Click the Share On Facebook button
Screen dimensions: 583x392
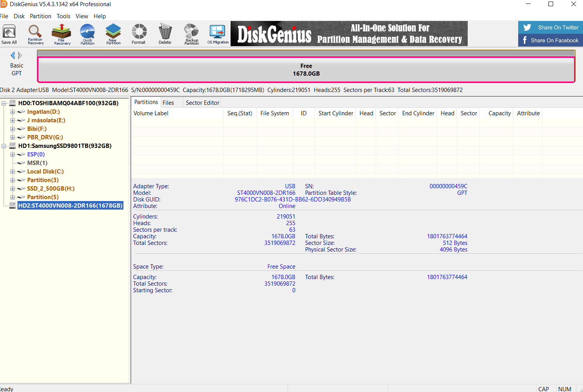tap(550, 40)
